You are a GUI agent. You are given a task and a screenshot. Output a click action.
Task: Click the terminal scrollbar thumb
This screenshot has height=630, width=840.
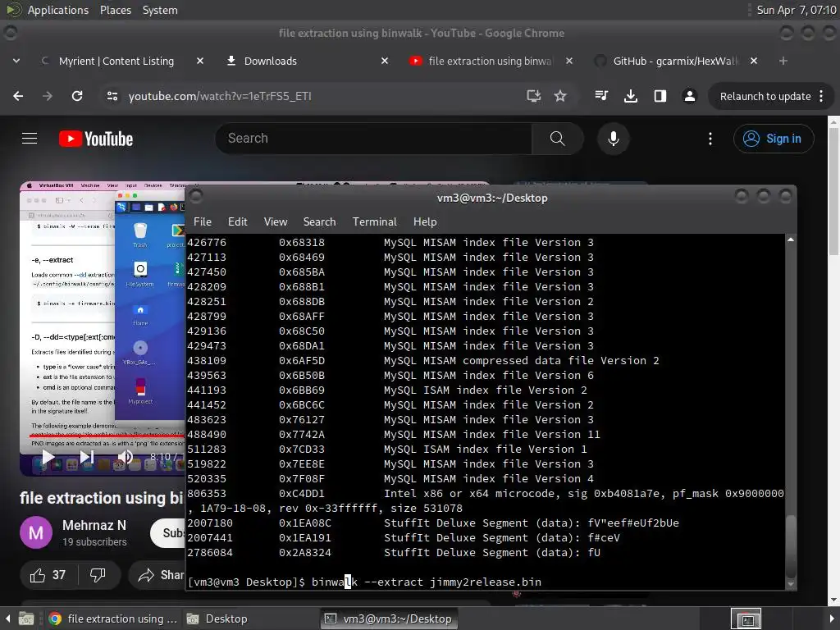pos(791,545)
